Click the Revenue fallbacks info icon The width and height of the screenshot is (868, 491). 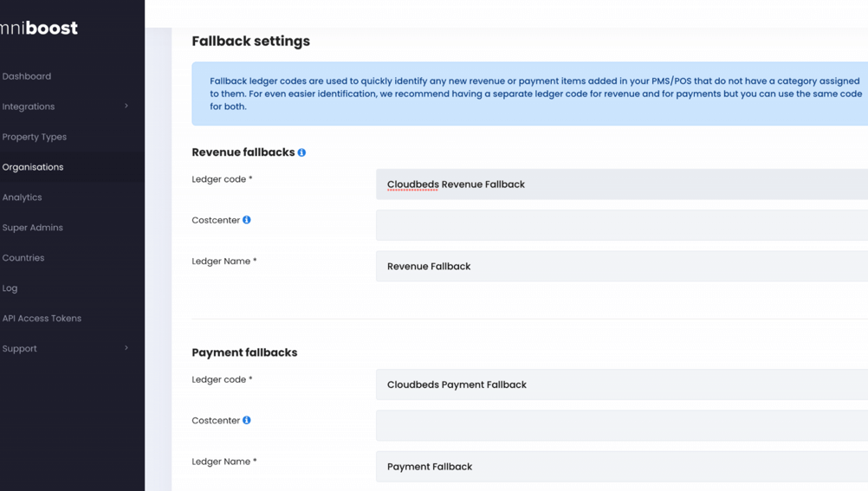click(301, 152)
